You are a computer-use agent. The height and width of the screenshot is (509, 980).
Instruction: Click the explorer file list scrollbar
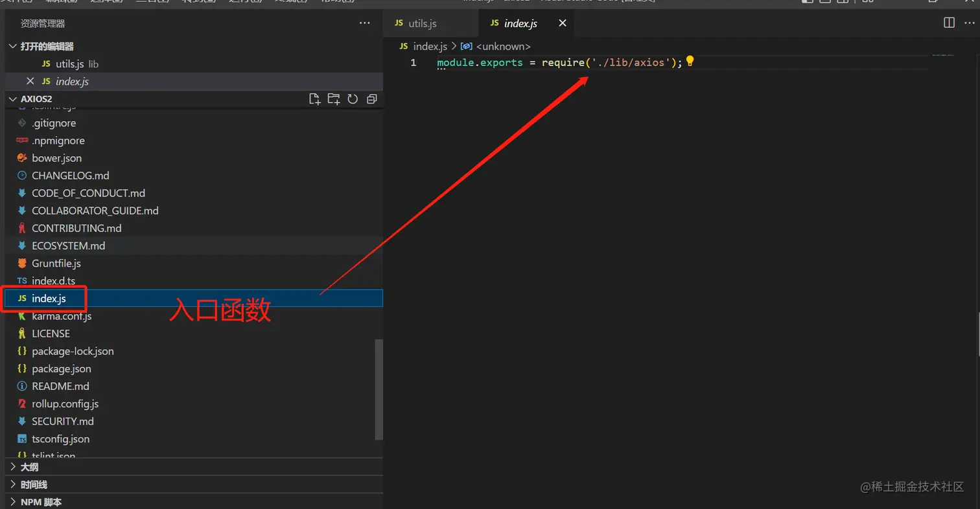(x=379, y=389)
